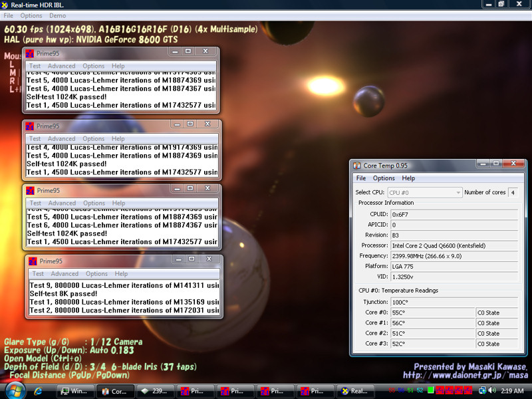Maximize the topmost Prime95 window
The width and height of the screenshot is (532, 399).
tap(188, 51)
